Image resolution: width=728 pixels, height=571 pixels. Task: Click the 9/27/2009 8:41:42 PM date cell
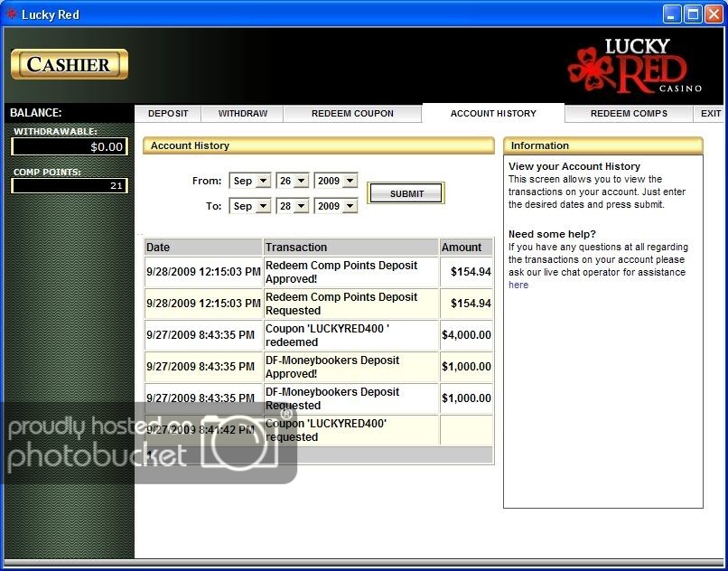pyautogui.click(x=203, y=430)
